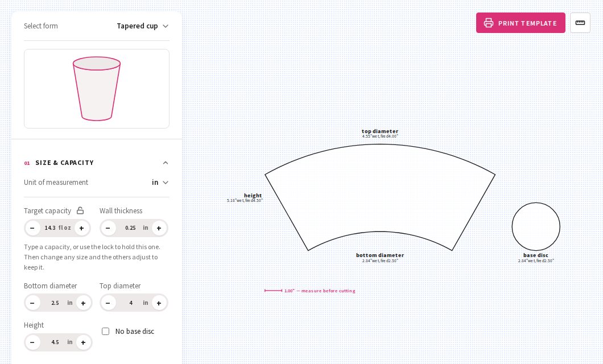Click the Print Template button
603x364 pixels.
(521, 23)
